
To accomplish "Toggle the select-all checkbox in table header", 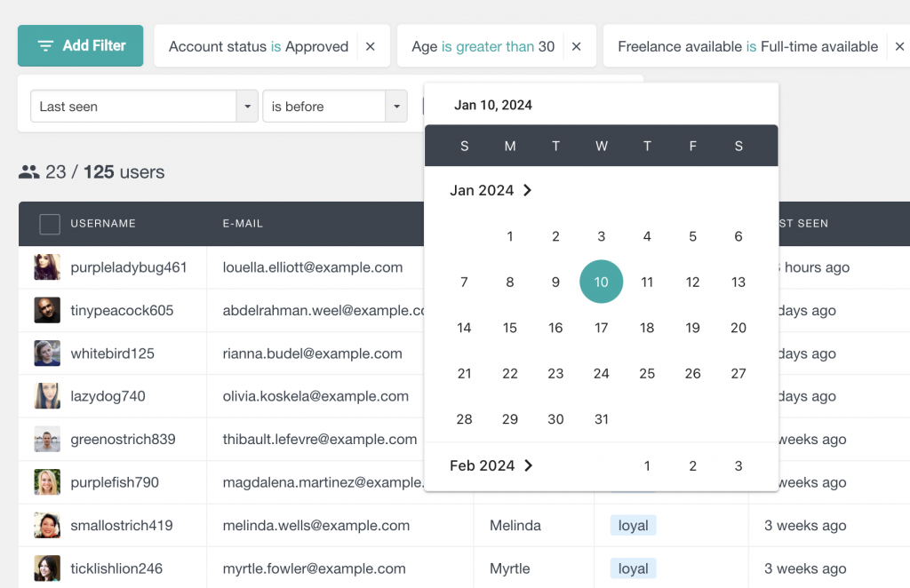I will [49, 225].
